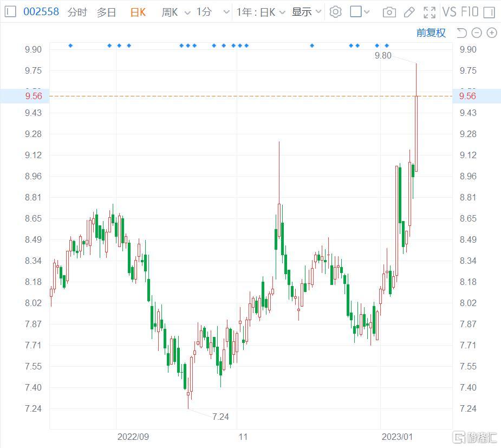Click stock code 002558
The image size is (501, 448).
(x=41, y=12)
